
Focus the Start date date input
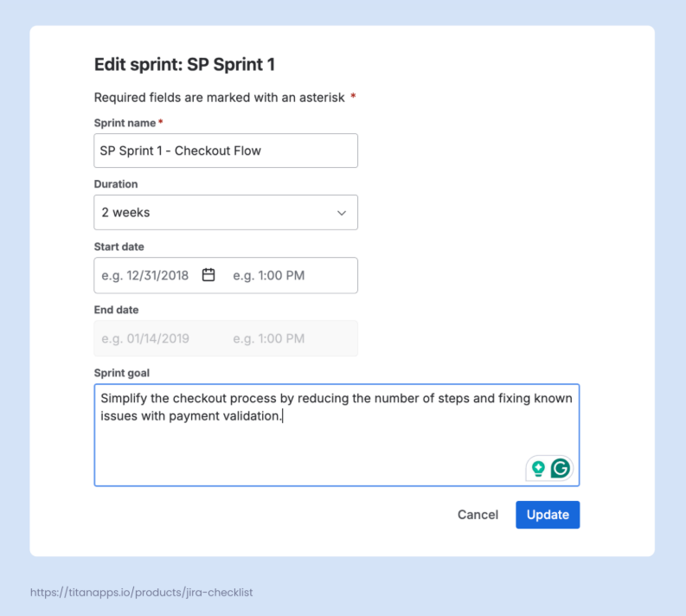pyautogui.click(x=145, y=275)
